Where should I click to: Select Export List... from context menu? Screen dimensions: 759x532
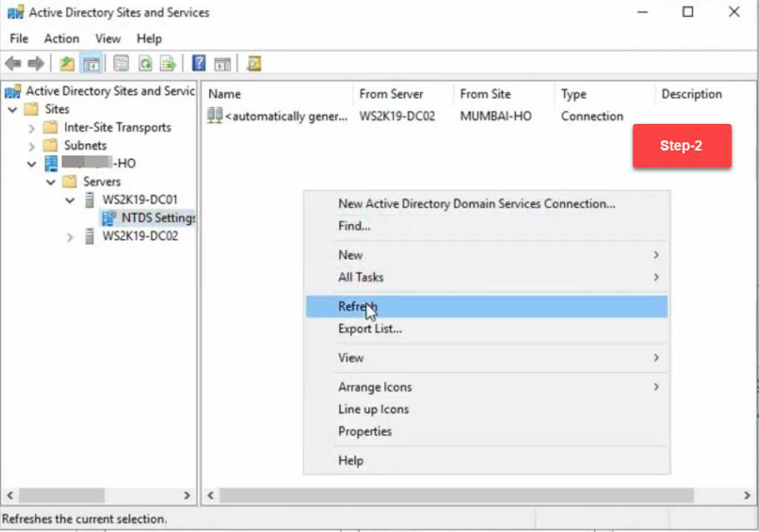coord(486,329)
